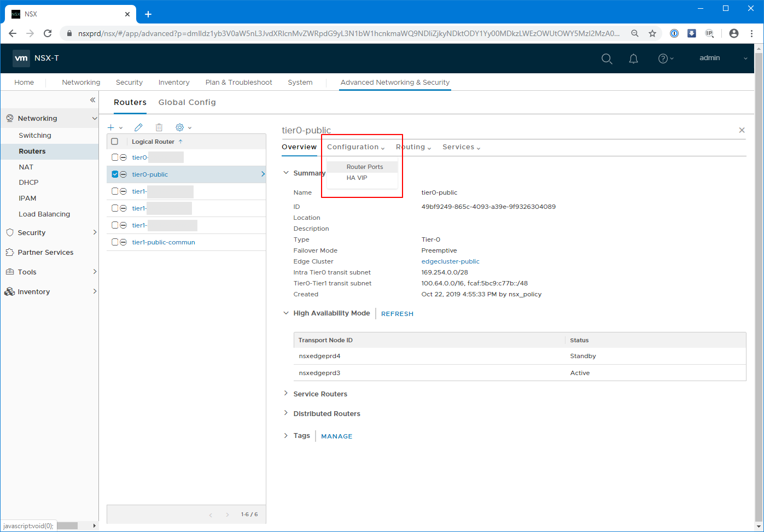Open the NSX-T search magnifier icon

coord(606,59)
